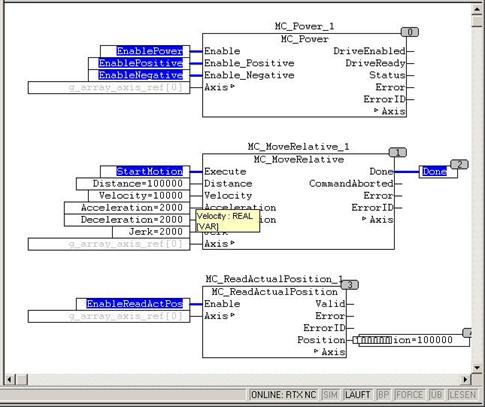The image size is (485, 407).
Task: Select execution order marker 2 on Done output
Action: pos(459,164)
